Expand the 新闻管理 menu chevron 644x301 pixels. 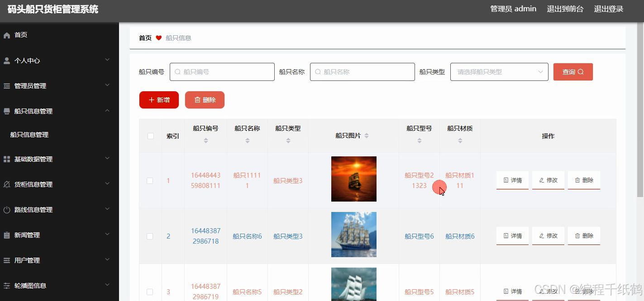[x=107, y=234]
